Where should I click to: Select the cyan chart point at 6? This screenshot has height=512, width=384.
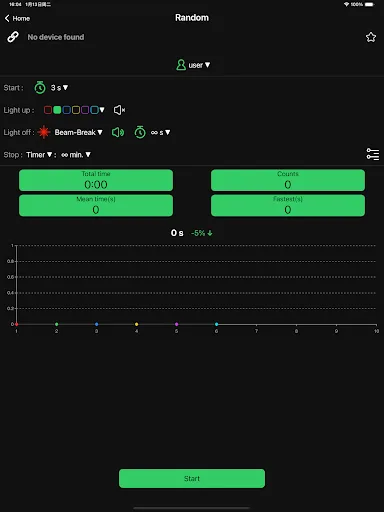216,324
